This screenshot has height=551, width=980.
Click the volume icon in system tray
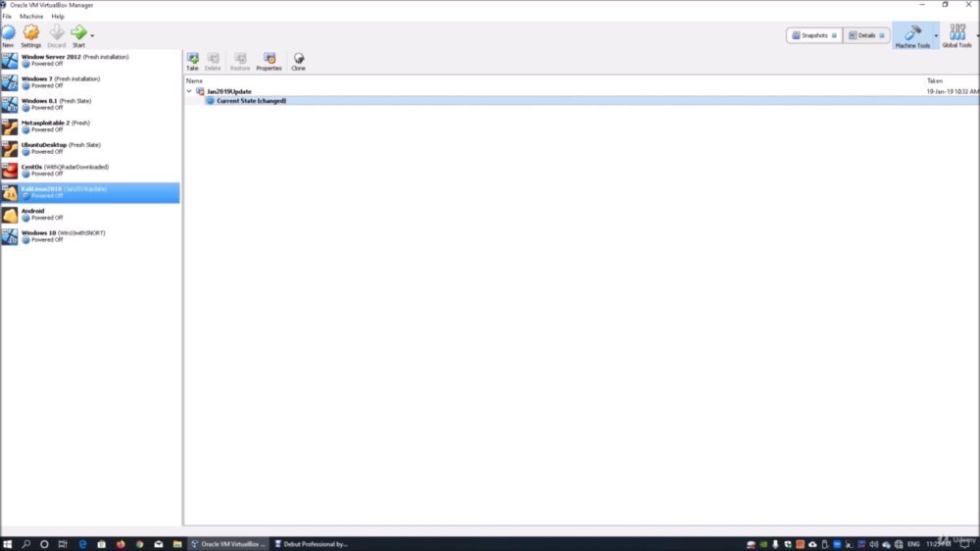(x=874, y=544)
